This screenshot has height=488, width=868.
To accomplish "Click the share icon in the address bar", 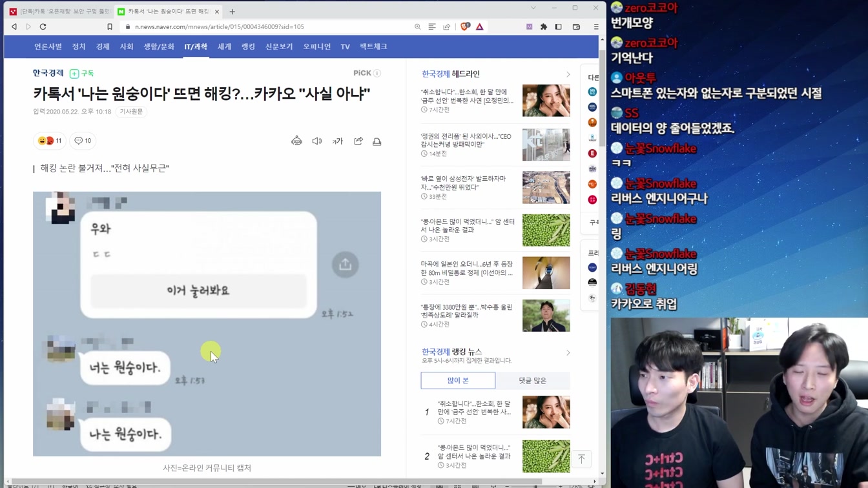I will (446, 26).
